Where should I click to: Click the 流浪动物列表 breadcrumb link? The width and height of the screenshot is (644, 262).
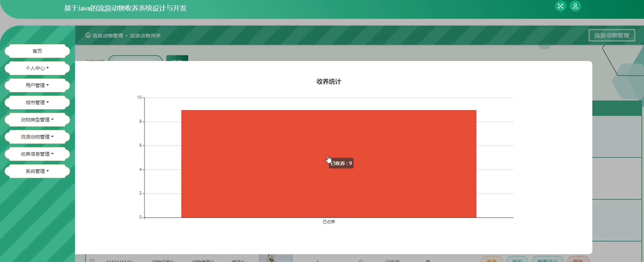click(x=145, y=36)
